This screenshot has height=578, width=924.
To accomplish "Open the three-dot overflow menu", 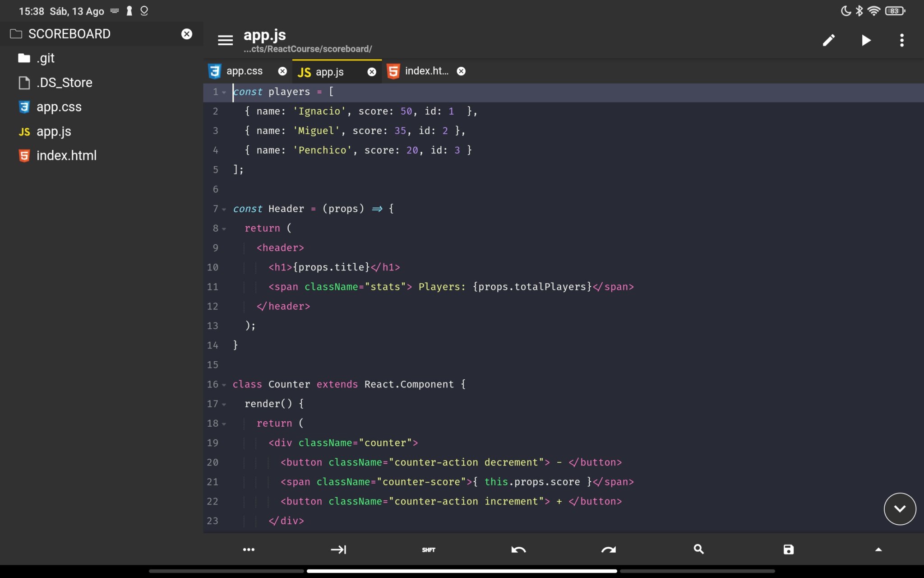I will (x=901, y=40).
